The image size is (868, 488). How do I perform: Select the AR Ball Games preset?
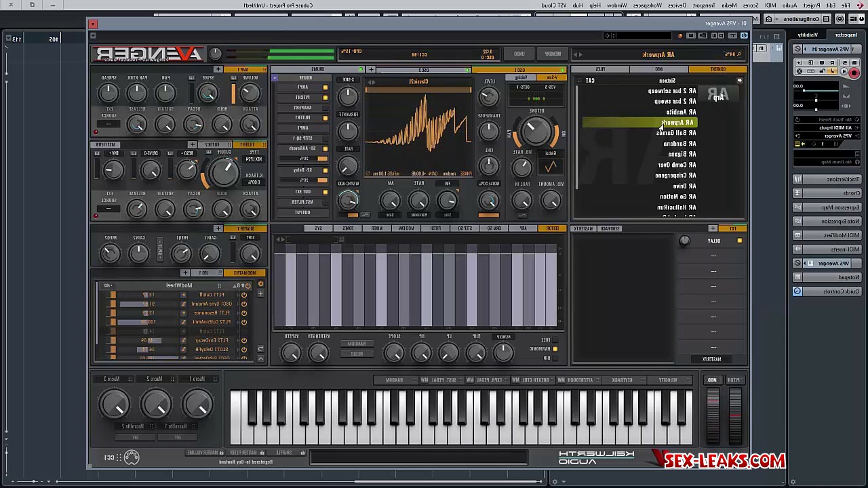(x=676, y=133)
